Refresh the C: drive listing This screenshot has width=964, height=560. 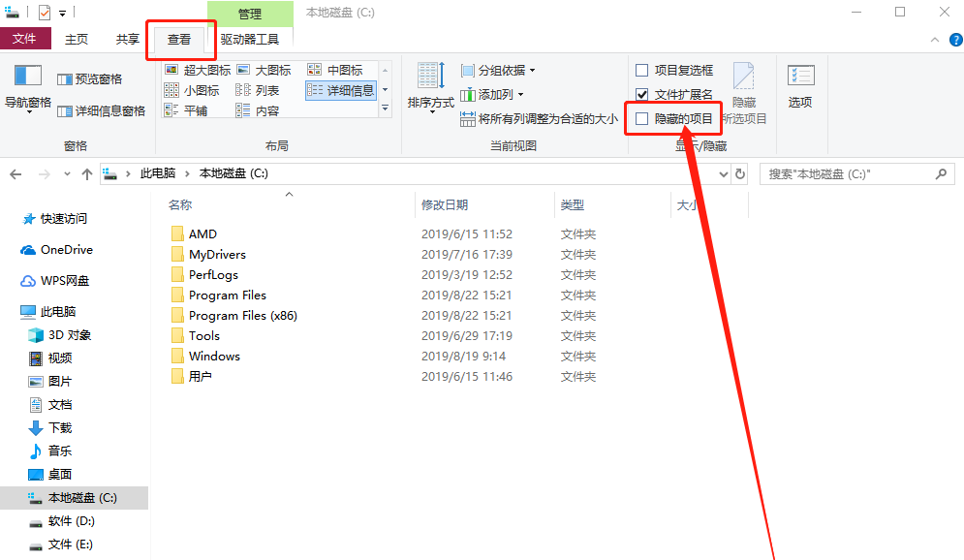[740, 174]
